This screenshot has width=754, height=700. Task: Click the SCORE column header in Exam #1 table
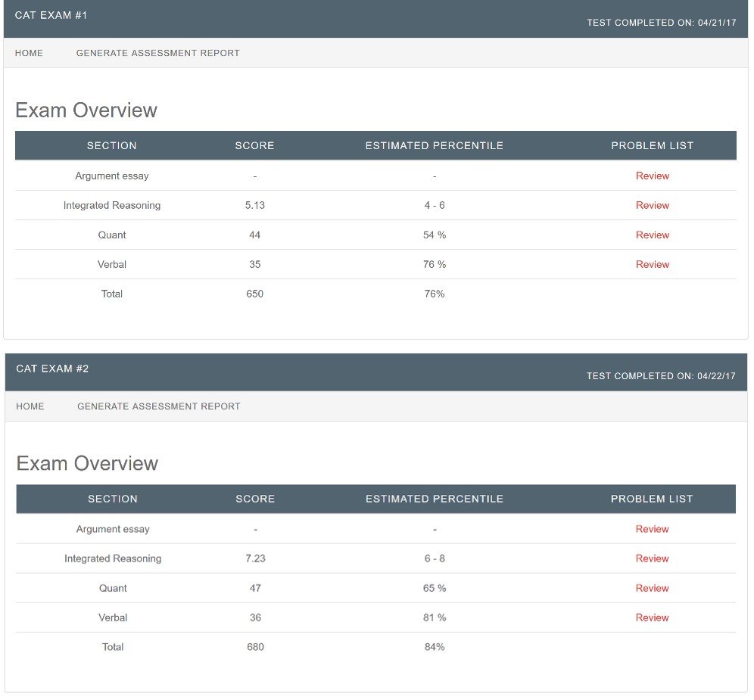point(254,145)
